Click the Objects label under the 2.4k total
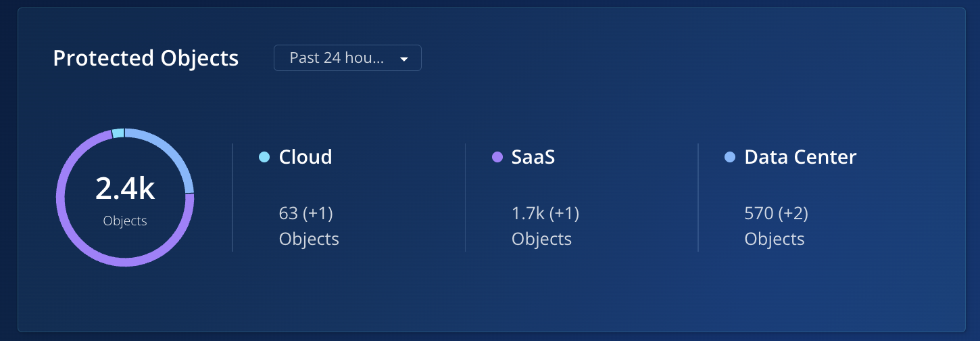This screenshot has width=980, height=341. (125, 221)
